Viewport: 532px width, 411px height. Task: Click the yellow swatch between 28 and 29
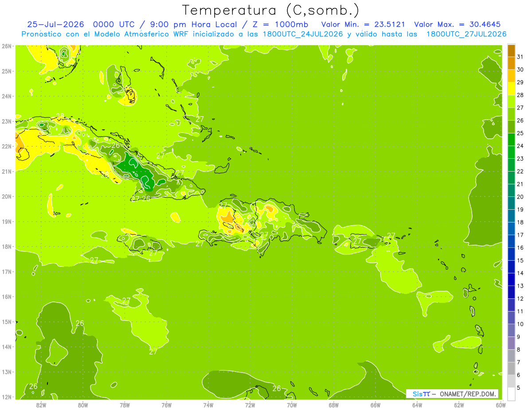click(511, 89)
